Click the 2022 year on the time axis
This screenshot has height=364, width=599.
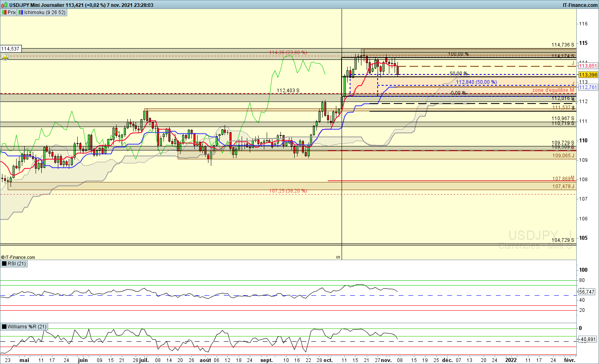[x=511, y=360]
